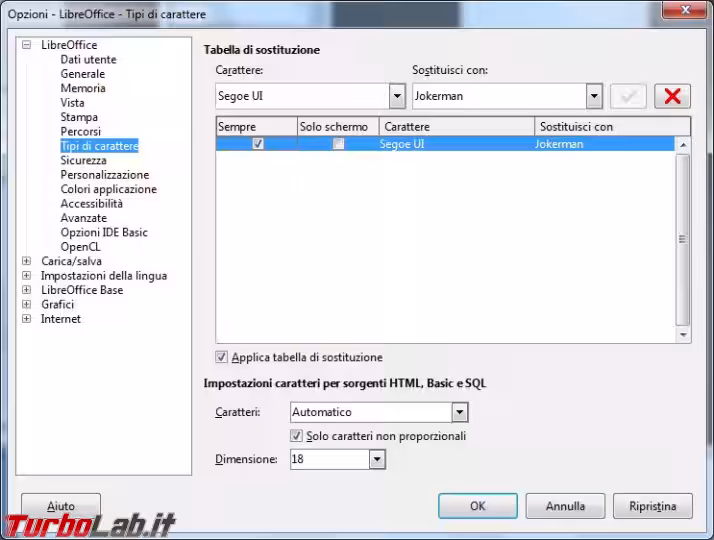This screenshot has width=714, height=540.
Task: Click the green checkmark apply icon
Action: pos(628,96)
